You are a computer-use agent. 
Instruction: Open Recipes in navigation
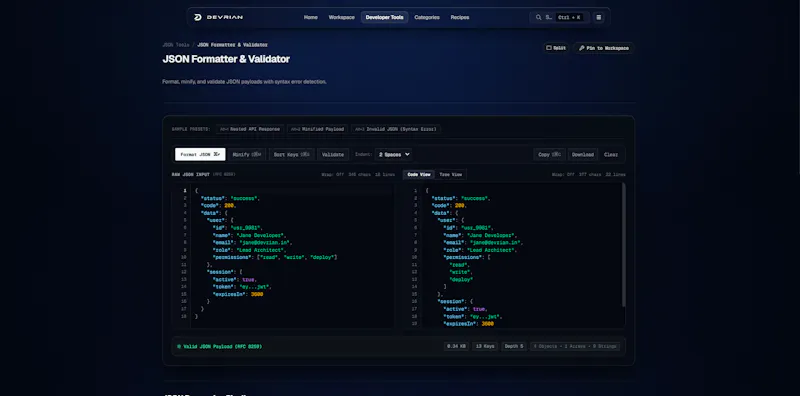pyautogui.click(x=460, y=17)
